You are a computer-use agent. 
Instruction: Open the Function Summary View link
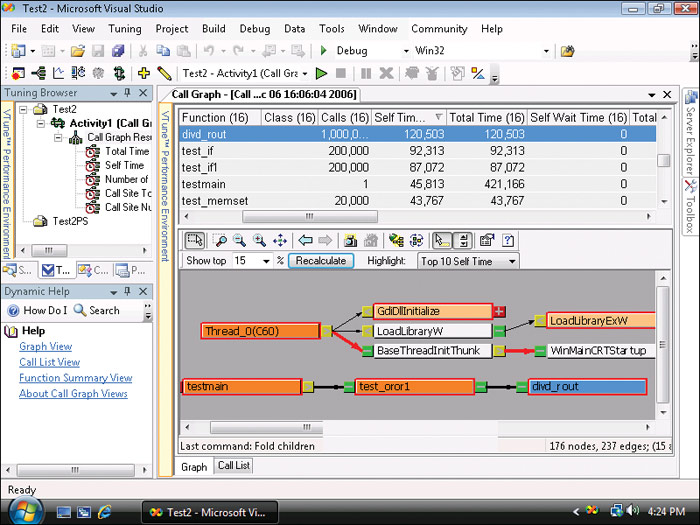[75, 378]
